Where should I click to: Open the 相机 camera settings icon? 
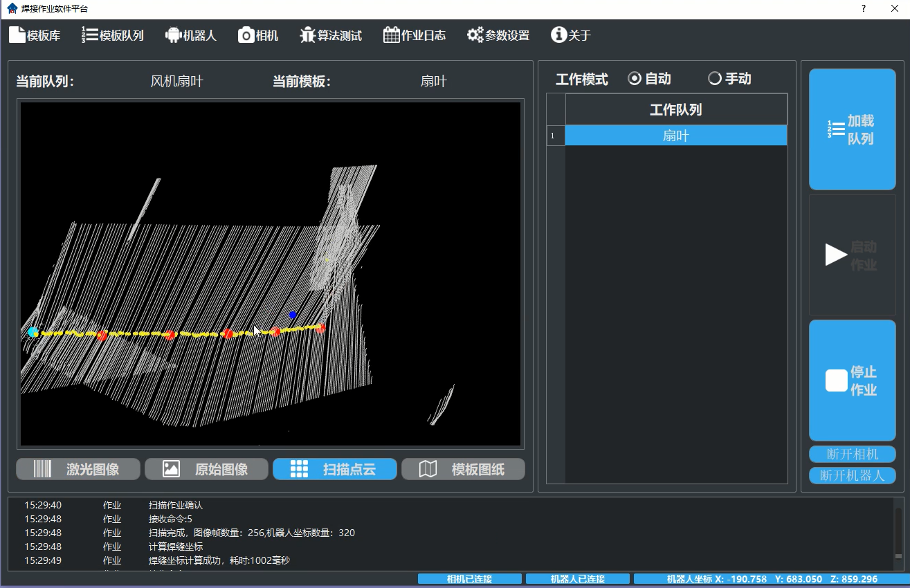(x=246, y=35)
